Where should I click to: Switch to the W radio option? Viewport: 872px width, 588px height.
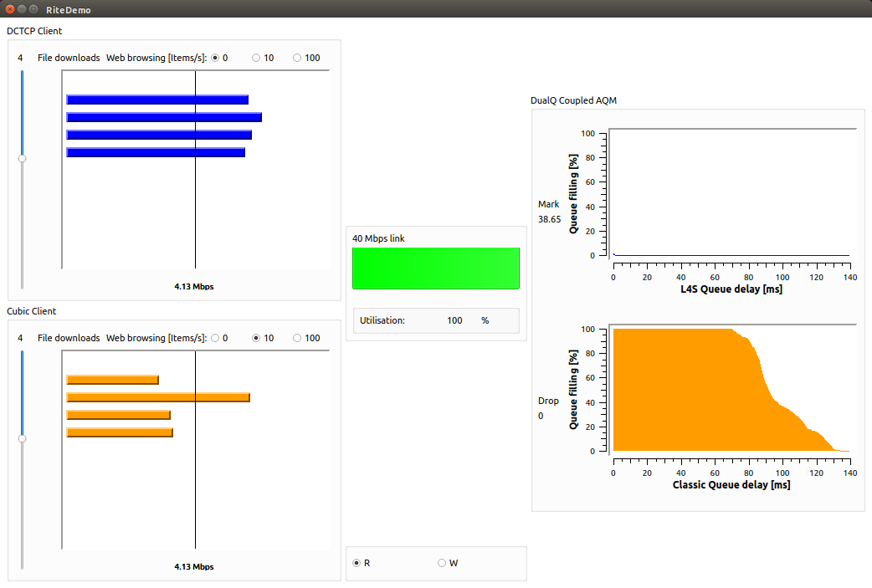442,563
